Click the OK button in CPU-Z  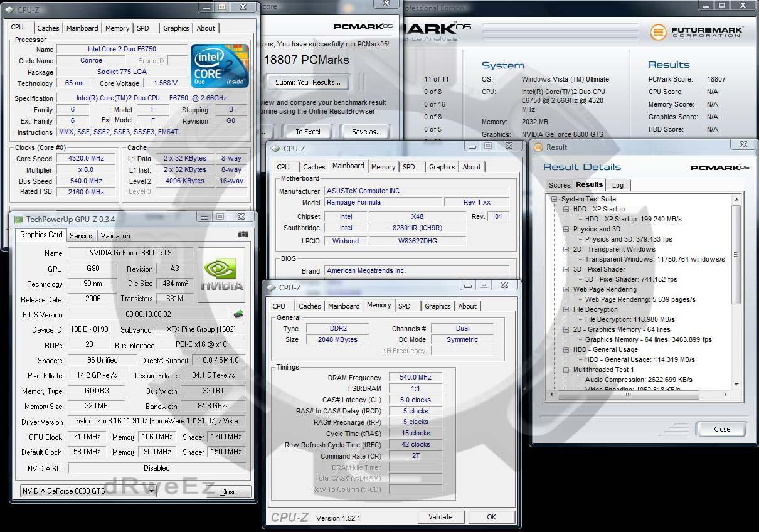point(491,517)
